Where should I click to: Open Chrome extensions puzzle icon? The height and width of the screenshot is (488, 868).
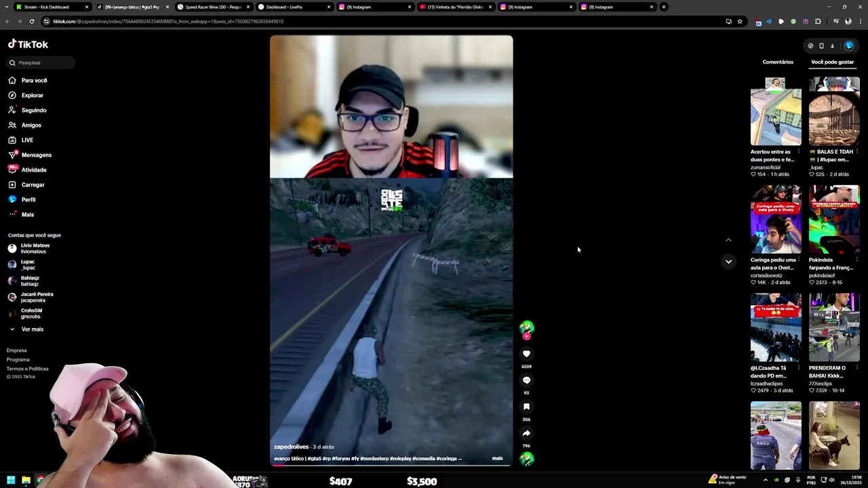(818, 21)
